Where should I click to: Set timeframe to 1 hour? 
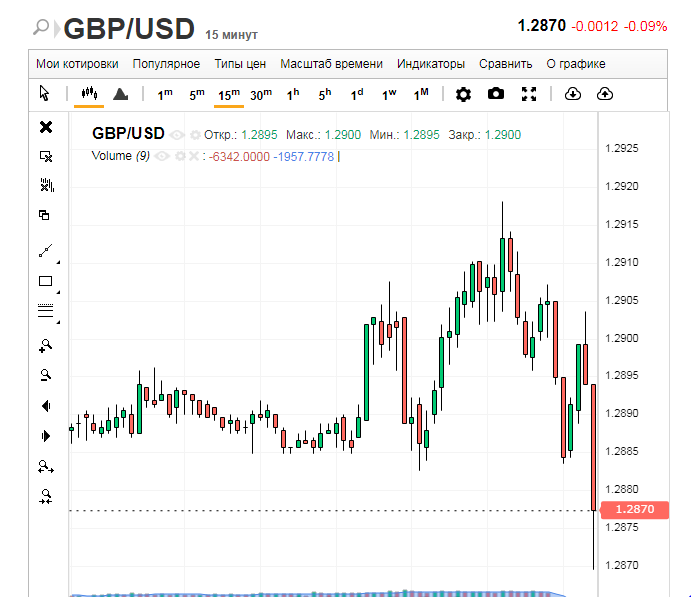click(x=293, y=94)
